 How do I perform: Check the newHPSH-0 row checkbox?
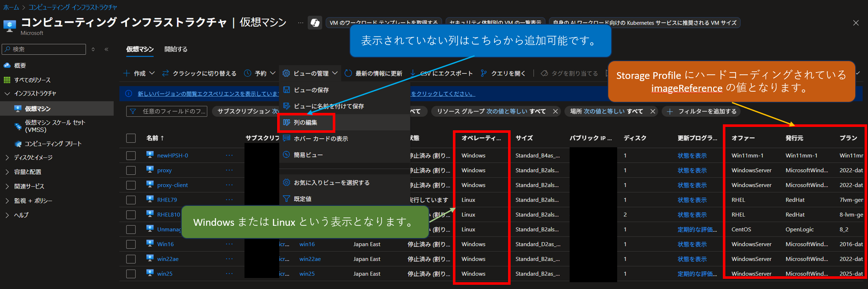[131, 155]
